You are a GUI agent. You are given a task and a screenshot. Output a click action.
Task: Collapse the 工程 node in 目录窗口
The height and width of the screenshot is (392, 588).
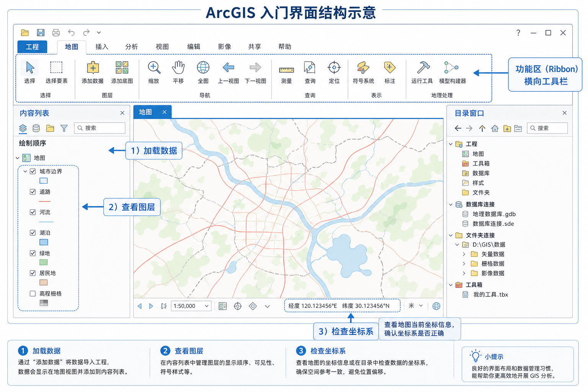pos(451,144)
